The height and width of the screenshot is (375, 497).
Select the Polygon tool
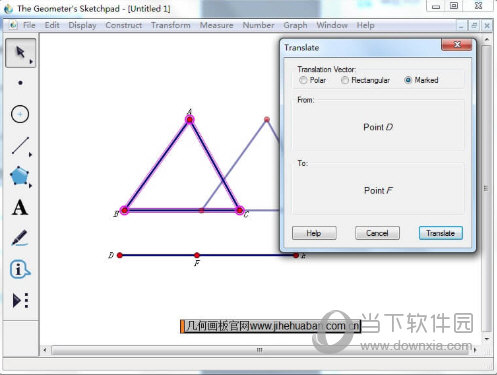click(19, 176)
